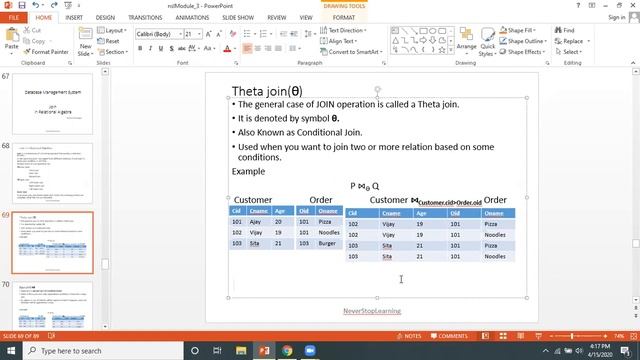Image resolution: width=640 pixels, height=360 pixels.
Task: Toggle Italic formatting
Action: [150, 49]
